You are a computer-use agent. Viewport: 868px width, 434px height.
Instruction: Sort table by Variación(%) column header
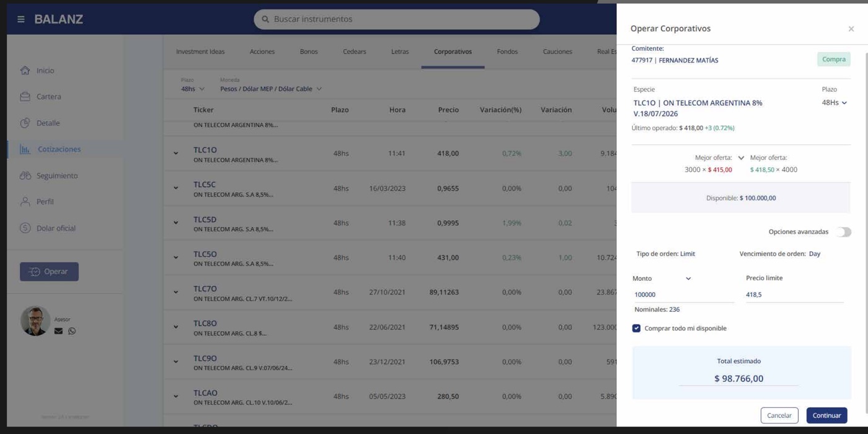point(500,110)
